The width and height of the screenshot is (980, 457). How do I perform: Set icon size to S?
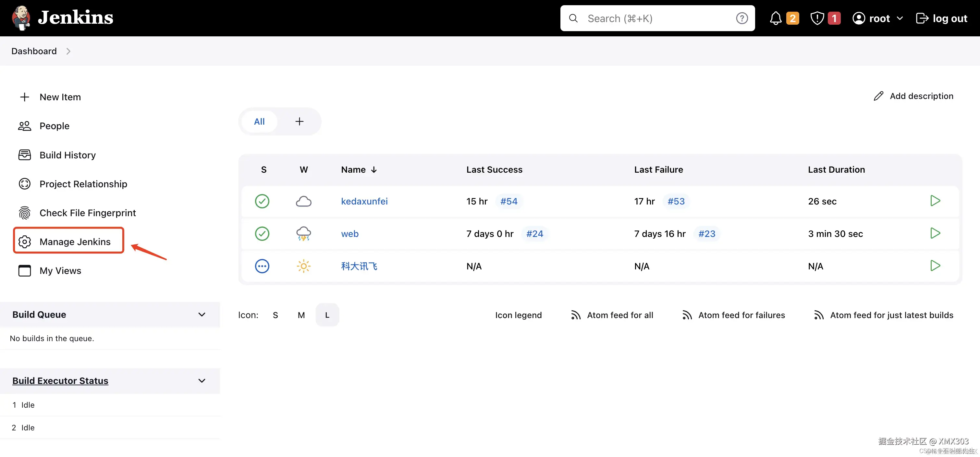[275, 315]
